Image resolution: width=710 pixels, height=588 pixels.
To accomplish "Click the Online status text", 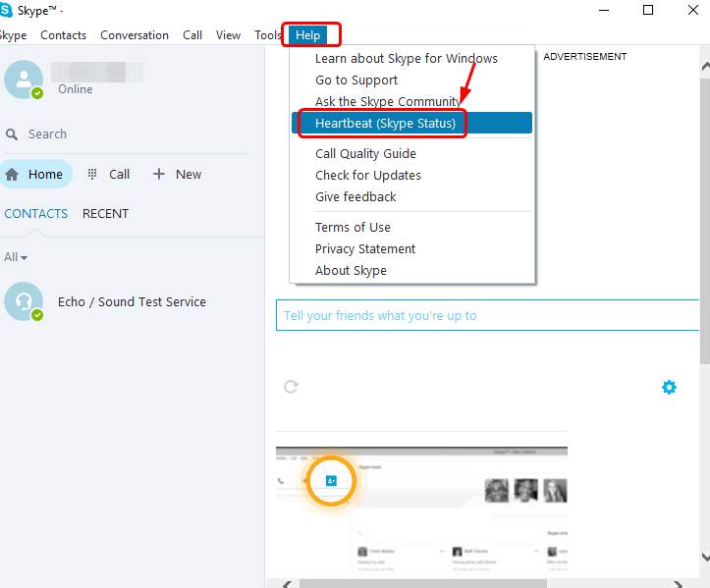I will coord(76,89).
